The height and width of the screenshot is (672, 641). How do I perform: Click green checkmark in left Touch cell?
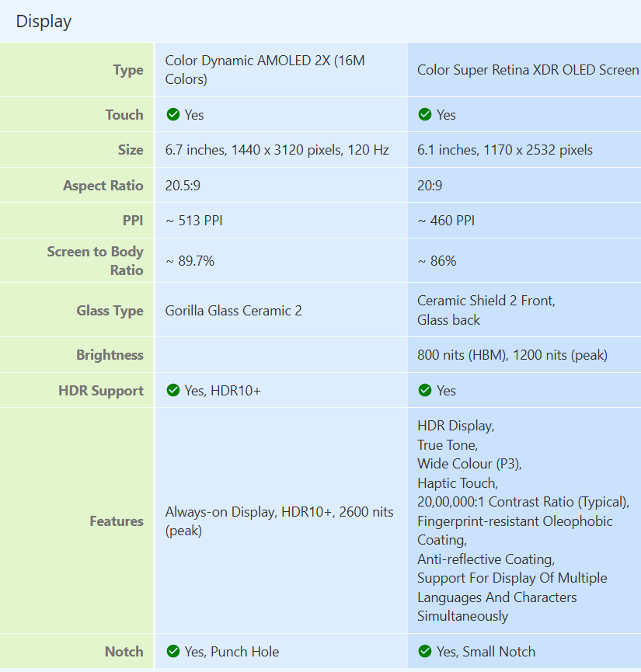(x=173, y=114)
